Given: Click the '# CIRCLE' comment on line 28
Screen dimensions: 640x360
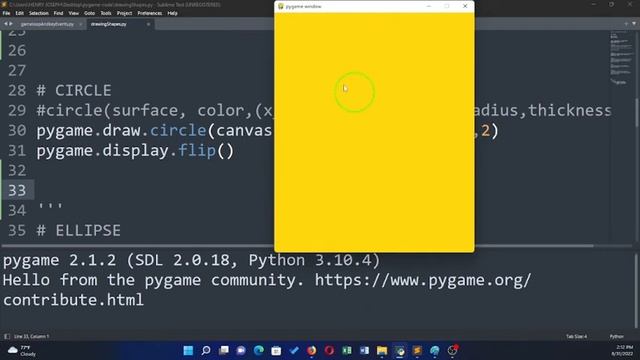Looking at the screenshot, I should click(x=74, y=91).
